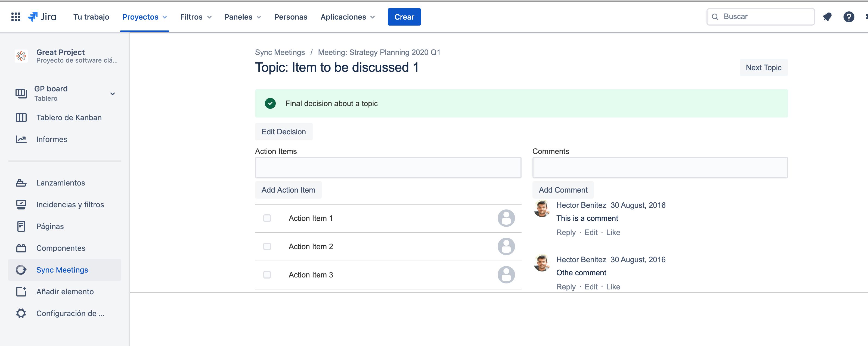868x346 pixels.
Task: Click the Edit Decision button
Action: point(283,132)
